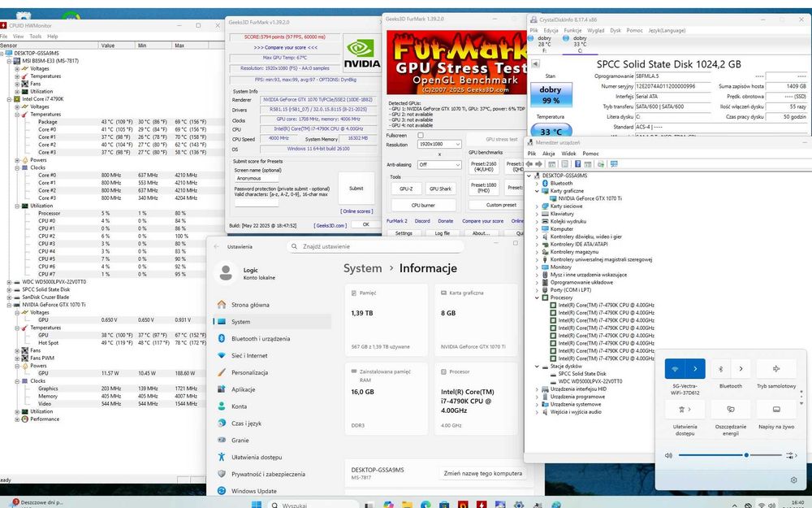Click the back arrow in Device Manager toolbar

[529, 164]
